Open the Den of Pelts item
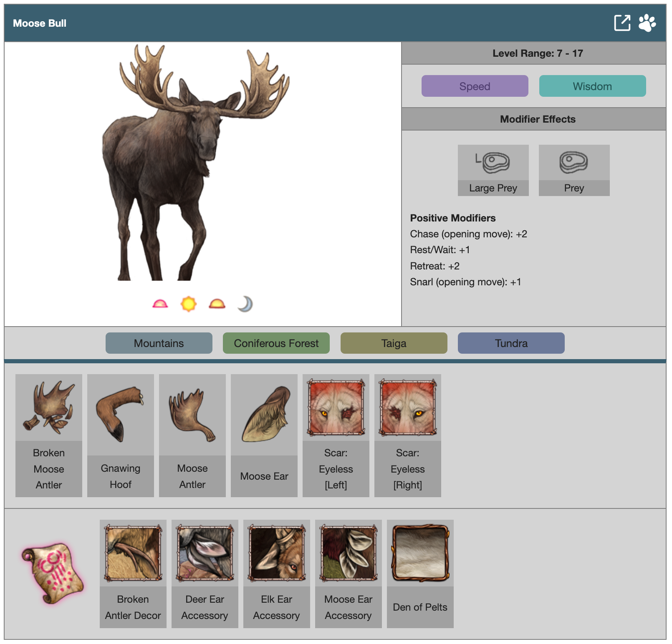The width and height of the screenshot is (672, 644). [x=420, y=573]
